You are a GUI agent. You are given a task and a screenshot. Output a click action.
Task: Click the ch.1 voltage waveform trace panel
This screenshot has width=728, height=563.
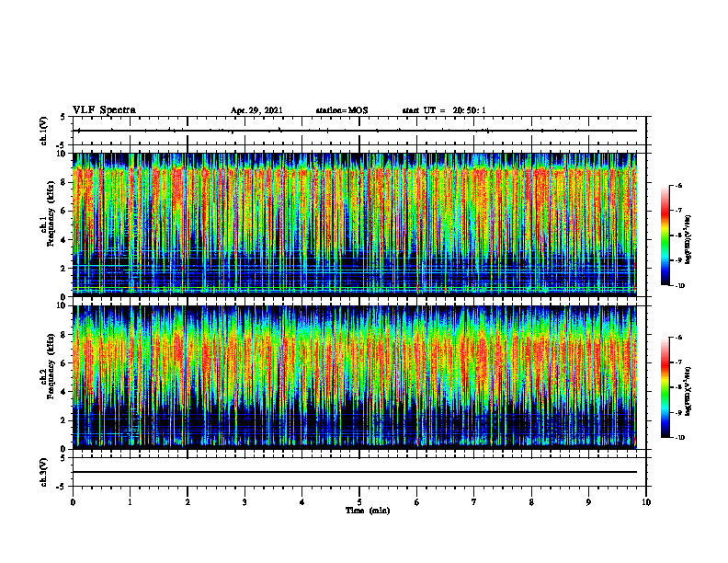click(359, 131)
